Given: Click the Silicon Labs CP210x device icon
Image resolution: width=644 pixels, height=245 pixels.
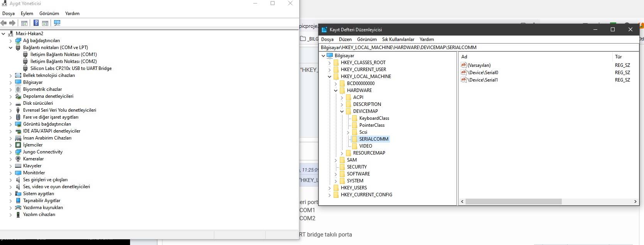Looking at the screenshot, I should 25,68.
